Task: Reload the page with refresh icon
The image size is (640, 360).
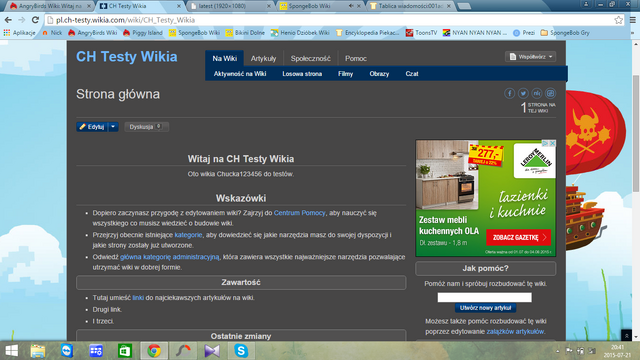Action: coord(36,20)
